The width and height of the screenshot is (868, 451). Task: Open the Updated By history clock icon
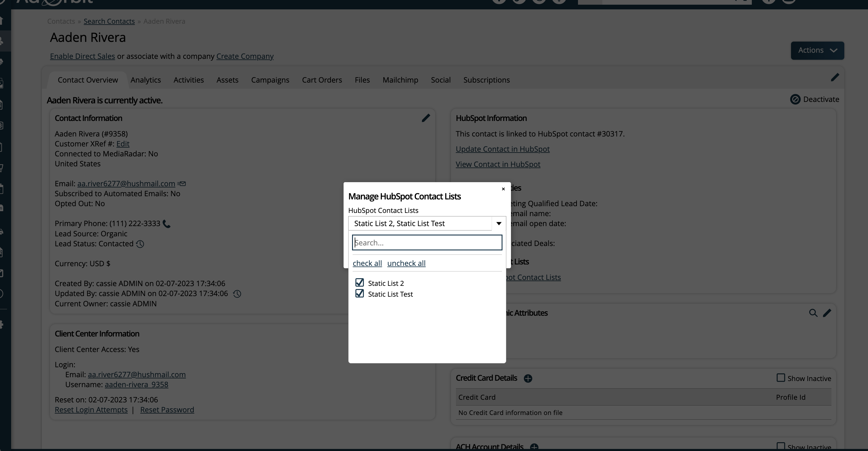tap(237, 294)
